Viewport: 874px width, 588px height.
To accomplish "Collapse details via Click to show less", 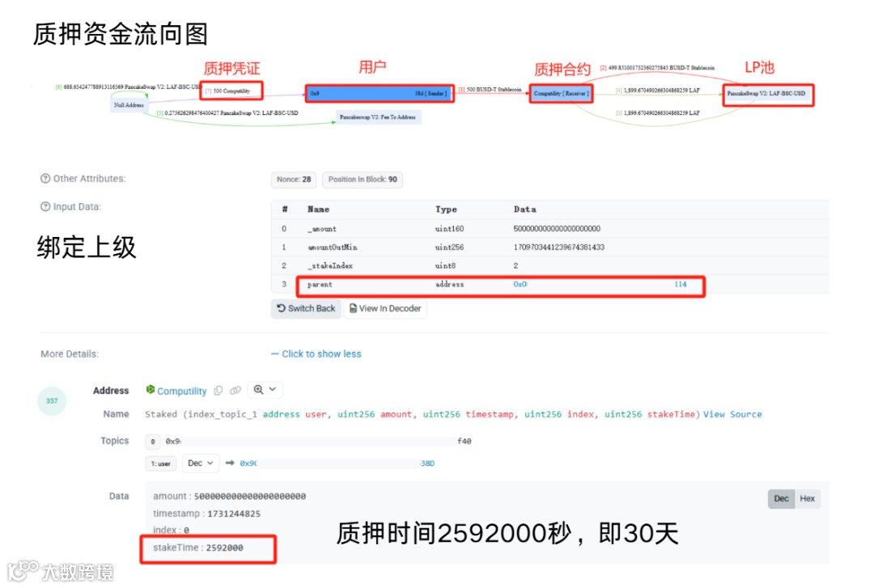I will pos(316,354).
